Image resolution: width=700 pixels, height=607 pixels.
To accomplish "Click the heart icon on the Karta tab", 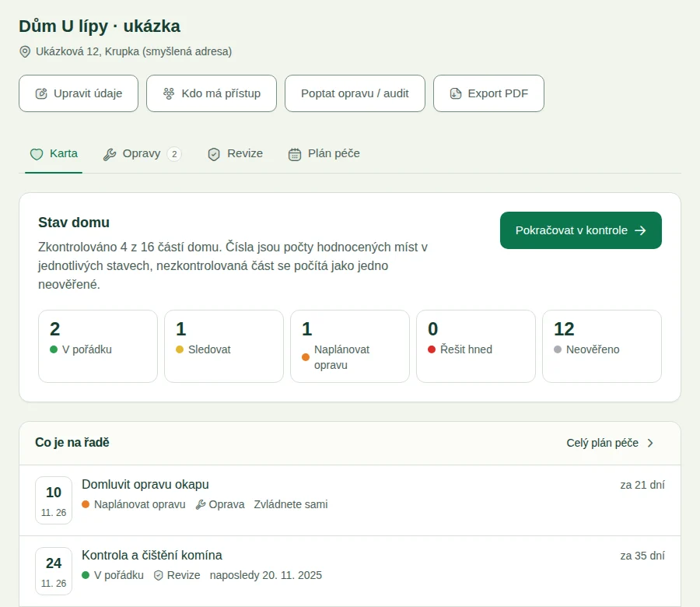I will (37, 154).
